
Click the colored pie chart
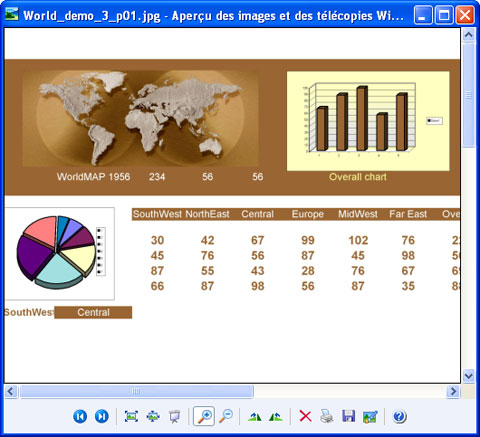click(x=56, y=252)
